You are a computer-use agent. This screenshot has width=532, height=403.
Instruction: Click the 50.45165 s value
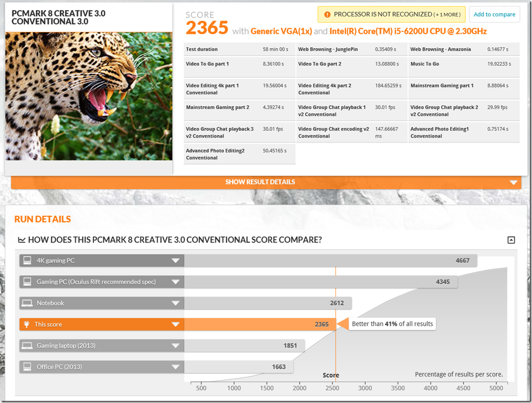274,150
